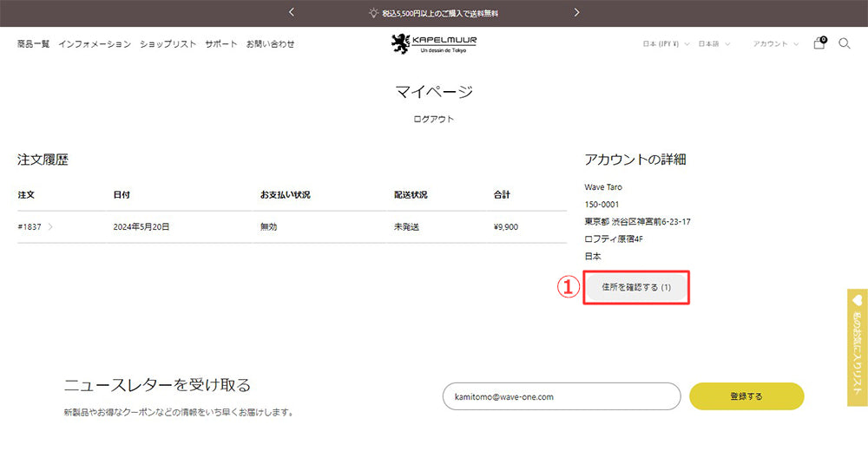Image resolution: width=868 pixels, height=464 pixels.
Task: Open the アカウント dropdown menu
Action: (775, 44)
